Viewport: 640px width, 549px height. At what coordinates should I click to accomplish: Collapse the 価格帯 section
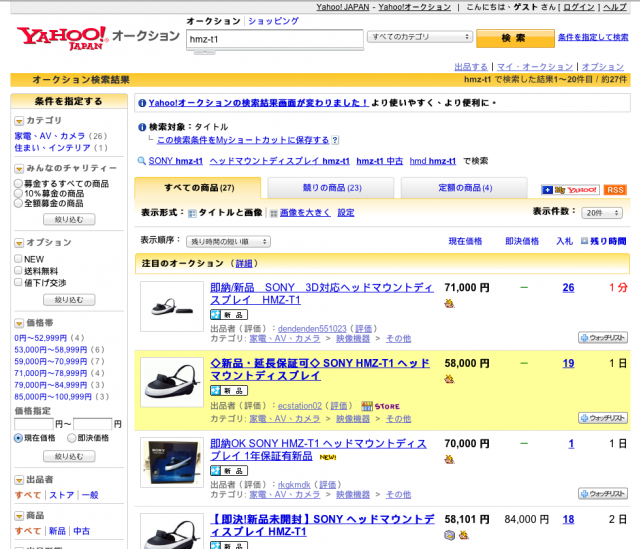pos(19,323)
